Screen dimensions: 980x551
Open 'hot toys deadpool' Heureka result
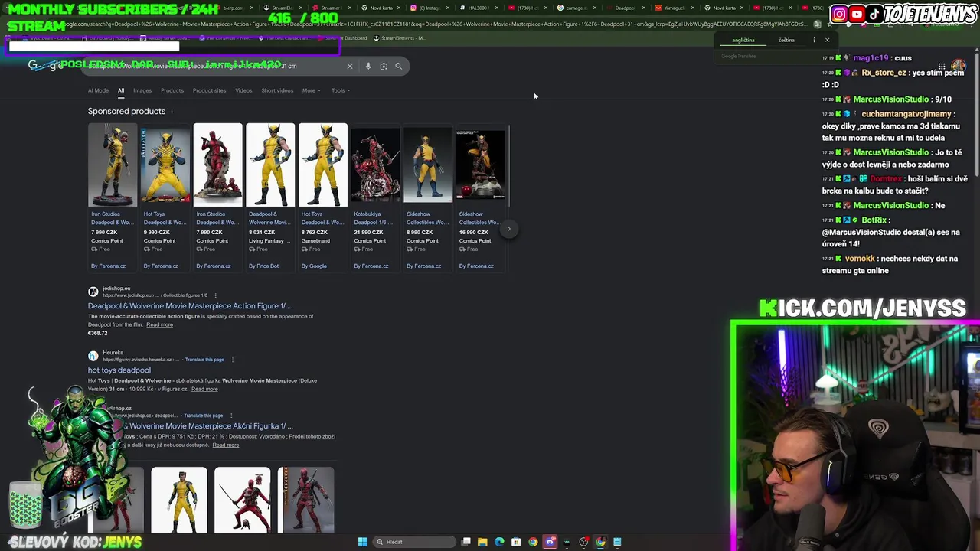119,370
